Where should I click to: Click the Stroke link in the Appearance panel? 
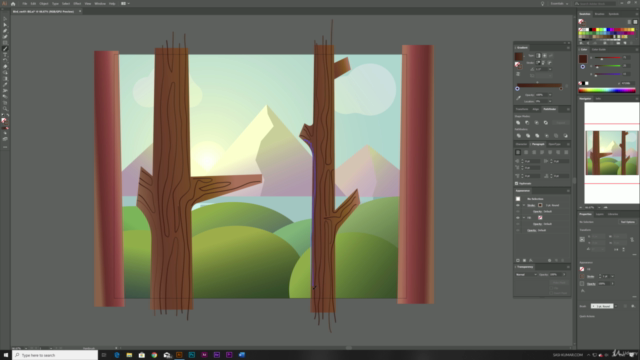[x=531, y=205]
